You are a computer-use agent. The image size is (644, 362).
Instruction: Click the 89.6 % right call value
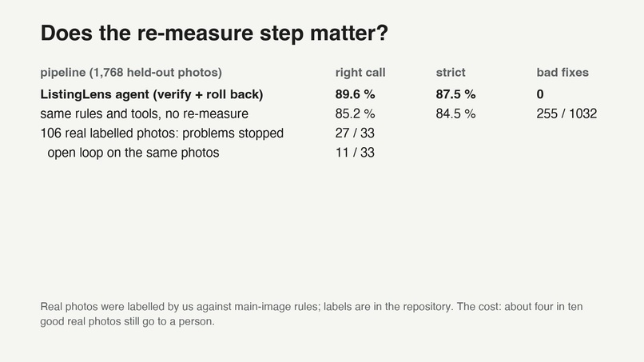[355, 94]
